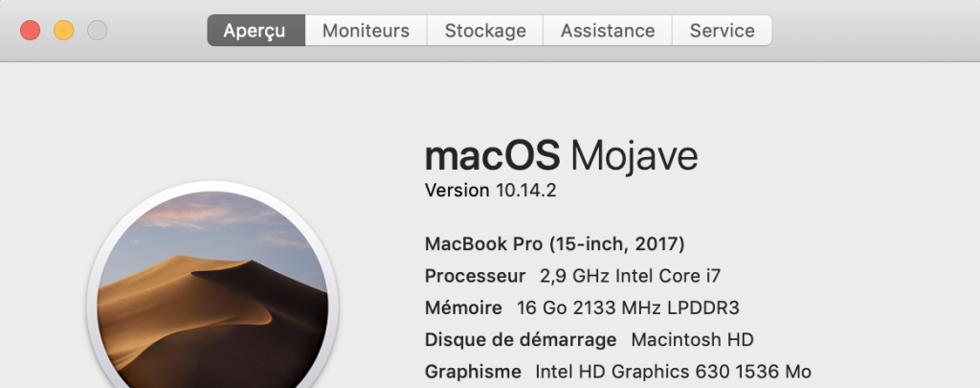This screenshot has width=980, height=388.
Task: Click the 16 Go 2133 MHz LPDDR3 value
Action: pos(628,308)
